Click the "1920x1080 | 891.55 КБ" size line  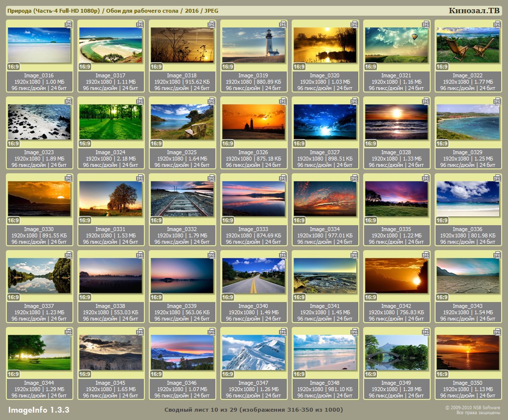39,235
